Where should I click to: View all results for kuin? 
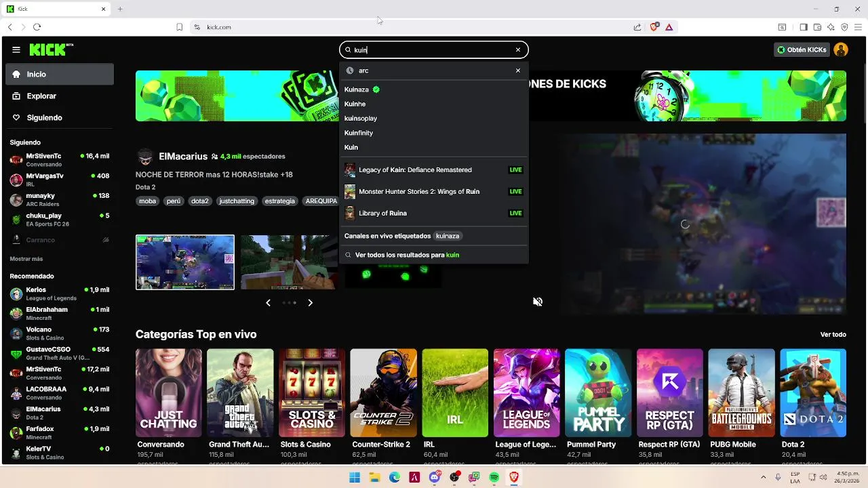point(433,255)
